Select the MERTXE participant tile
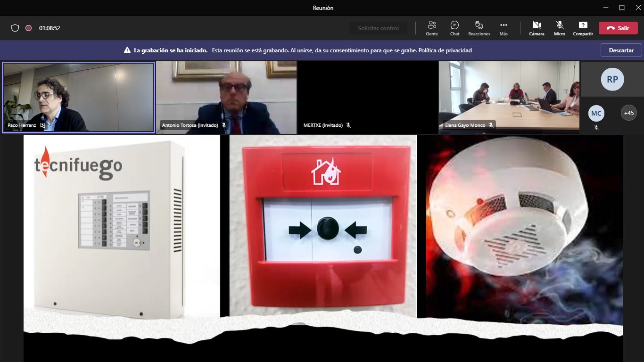Viewport: 644px width, 362px height. (368, 98)
